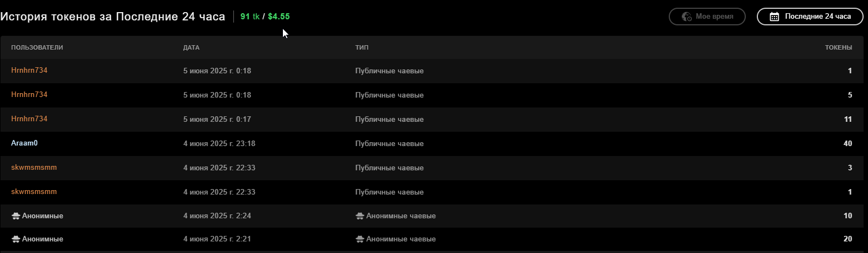Viewport: 868px width, 253px height.
Task: Click the calendar icon in date range button
Action: click(x=774, y=17)
